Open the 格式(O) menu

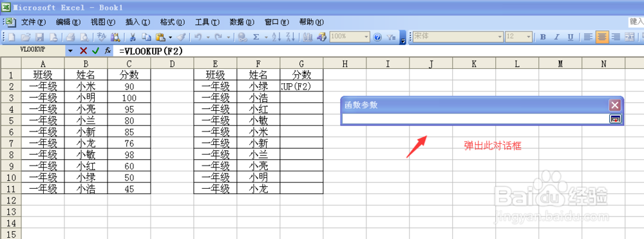[173, 22]
